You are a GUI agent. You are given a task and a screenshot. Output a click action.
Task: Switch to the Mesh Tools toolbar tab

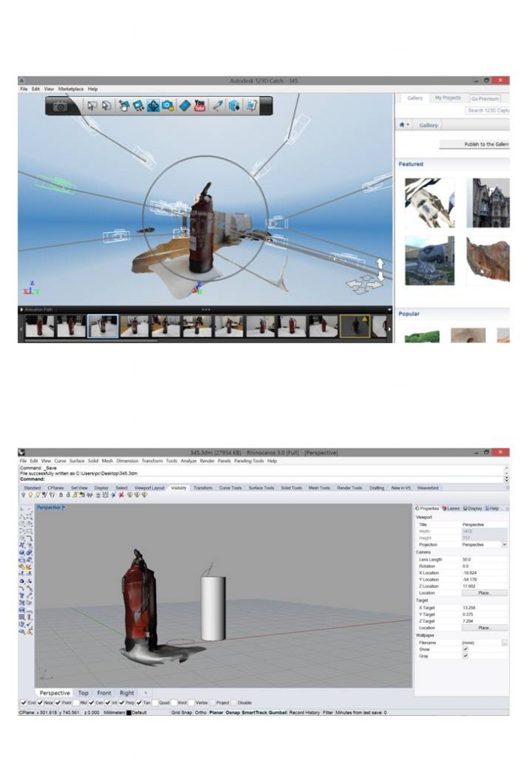pos(319,488)
